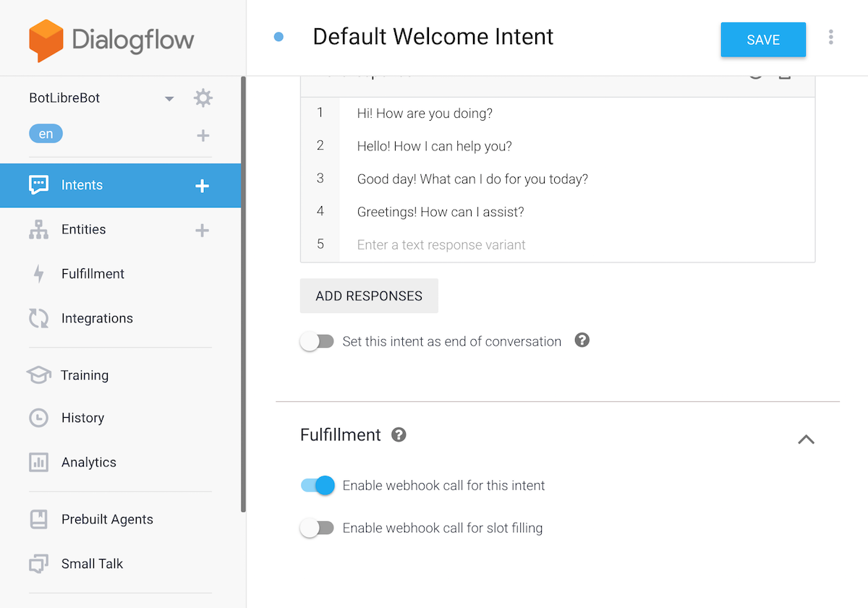Open the more options vertical dots menu

click(x=831, y=37)
